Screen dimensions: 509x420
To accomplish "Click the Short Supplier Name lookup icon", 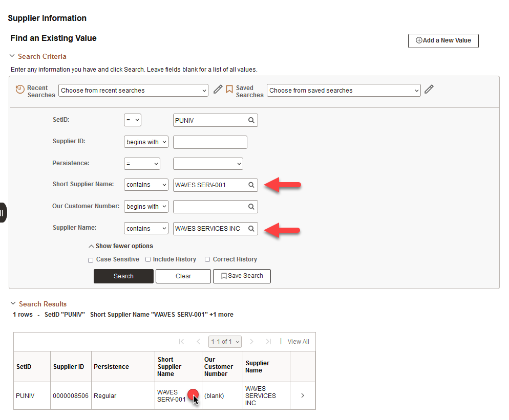I will coord(251,185).
